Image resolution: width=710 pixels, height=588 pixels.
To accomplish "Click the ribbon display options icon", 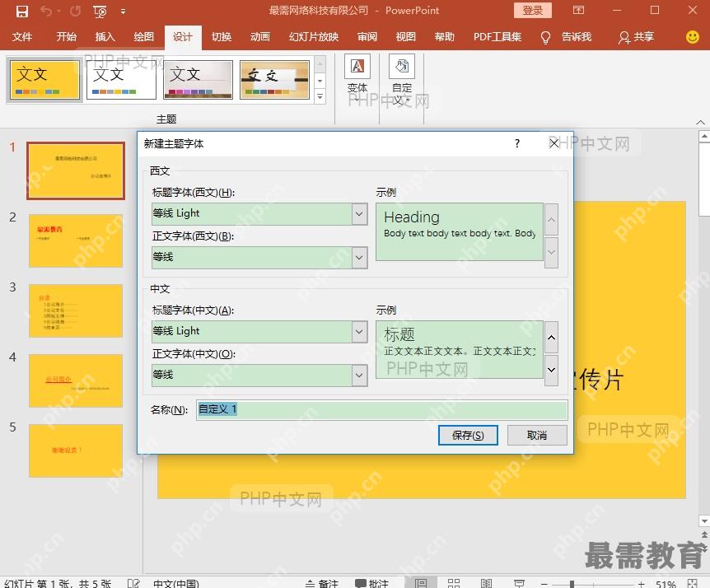I will [579, 11].
